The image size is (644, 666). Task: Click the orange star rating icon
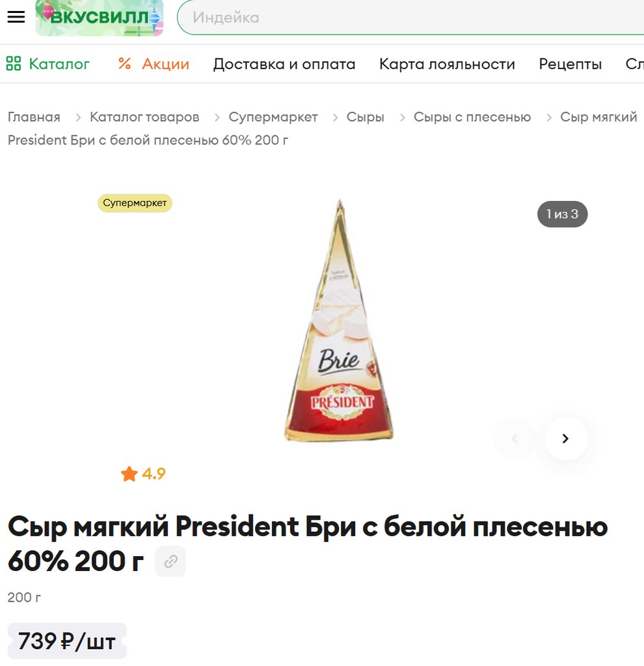coord(129,473)
